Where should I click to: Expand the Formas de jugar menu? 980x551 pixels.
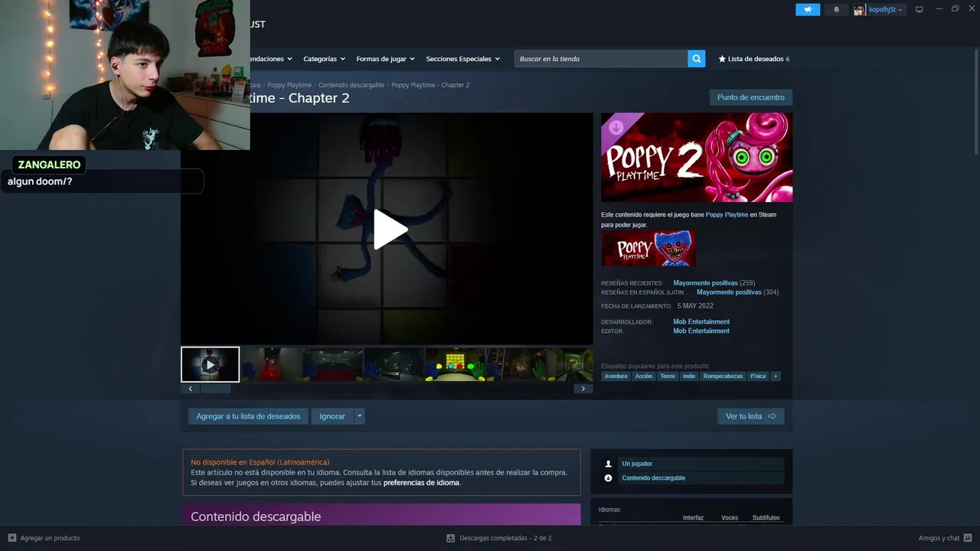(x=385, y=59)
